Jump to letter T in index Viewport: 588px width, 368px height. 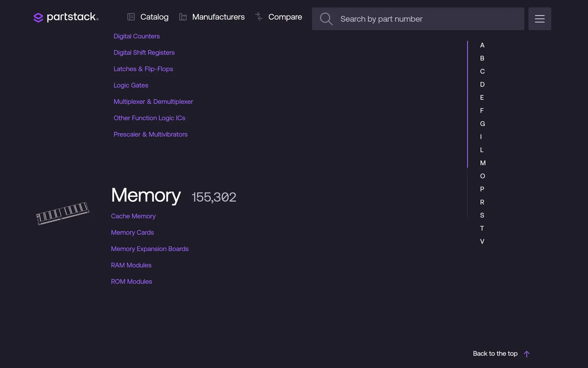click(x=482, y=229)
